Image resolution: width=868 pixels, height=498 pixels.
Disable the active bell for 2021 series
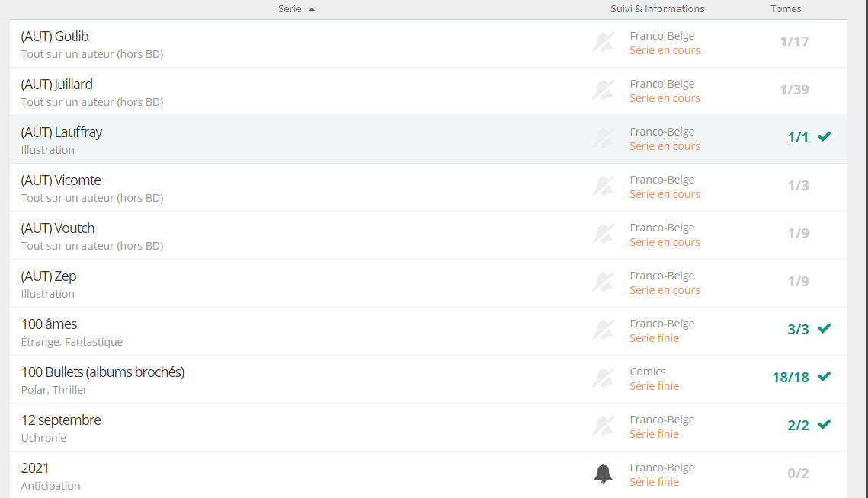tap(603, 474)
